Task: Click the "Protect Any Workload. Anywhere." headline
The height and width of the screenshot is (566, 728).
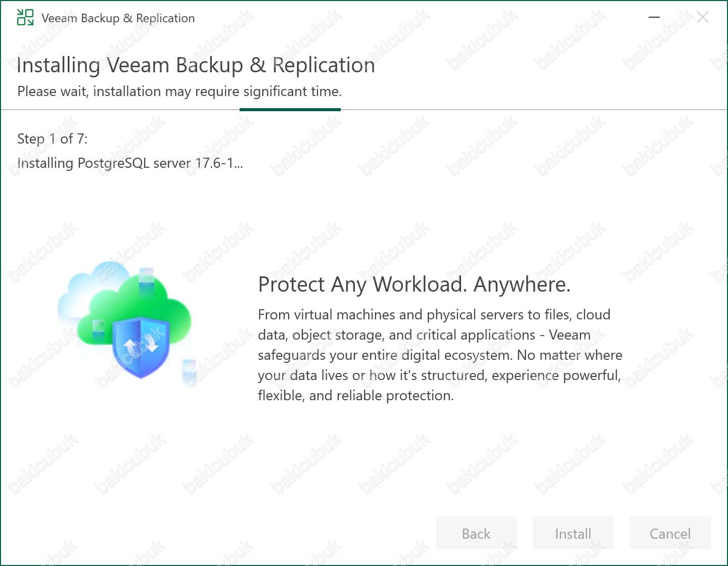Action: (414, 285)
